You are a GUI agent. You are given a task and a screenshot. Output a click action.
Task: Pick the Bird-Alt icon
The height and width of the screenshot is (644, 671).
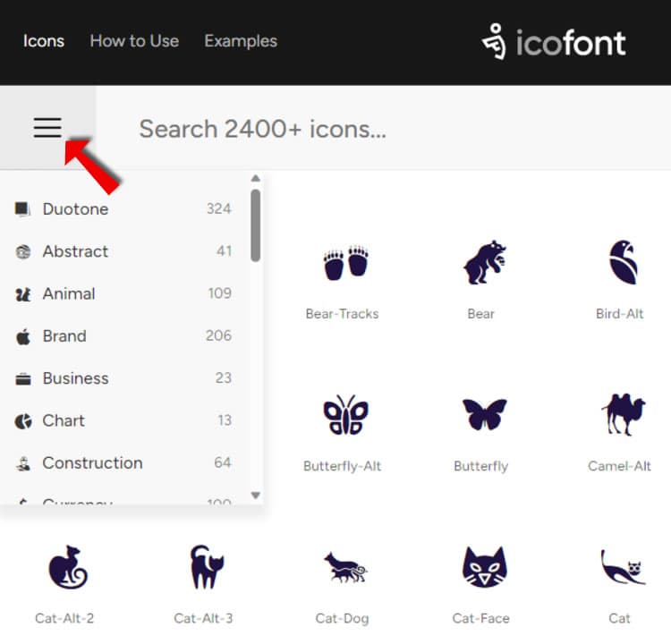pos(621,262)
